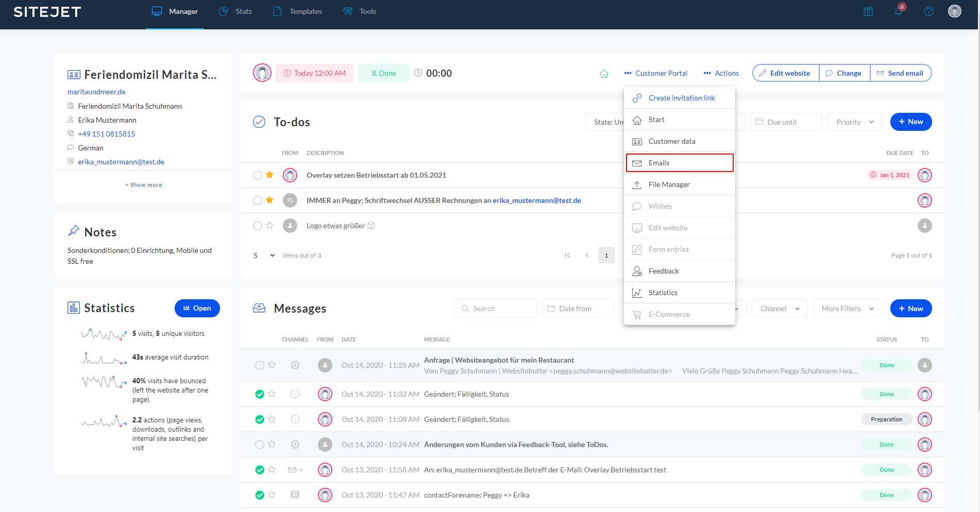Open user avatar in top right
The width and height of the screenshot is (980, 512).
tap(954, 11)
